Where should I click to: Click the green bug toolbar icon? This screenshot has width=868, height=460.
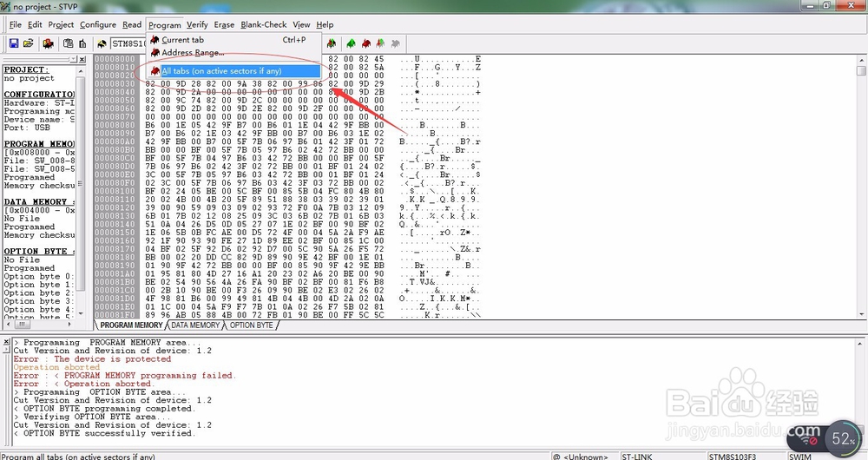[x=351, y=43]
